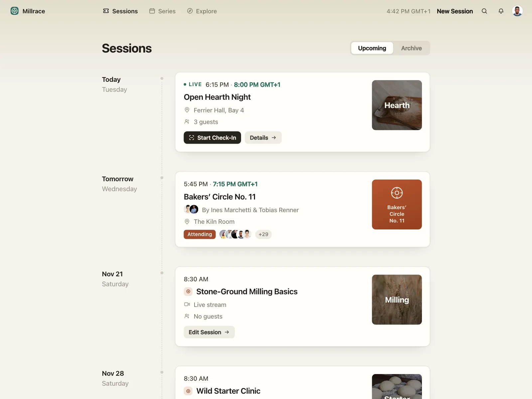Open the search icon in the header
The width and height of the screenshot is (532, 399).
tap(484, 11)
